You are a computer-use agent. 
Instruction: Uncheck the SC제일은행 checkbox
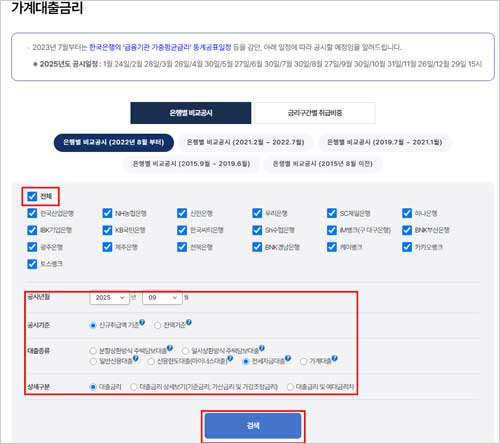point(332,213)
